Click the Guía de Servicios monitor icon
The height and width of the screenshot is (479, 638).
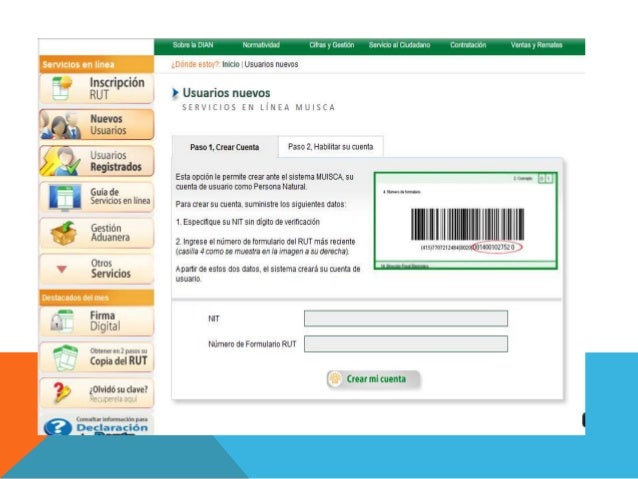pos(64,198)
